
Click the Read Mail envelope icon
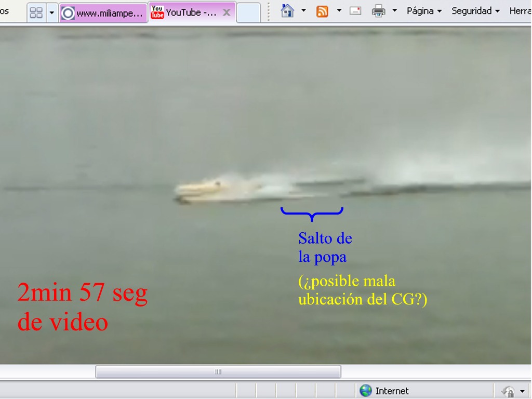point(355,11)
